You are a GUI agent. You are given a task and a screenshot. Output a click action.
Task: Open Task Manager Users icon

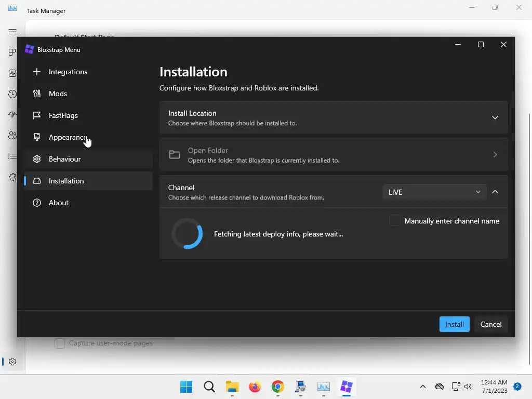[x=12, y=136]
